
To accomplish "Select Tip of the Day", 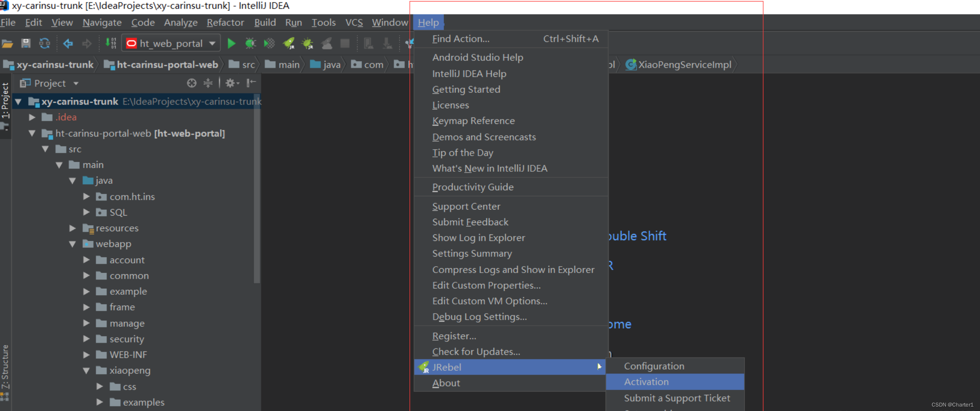I will click(511, 153).
